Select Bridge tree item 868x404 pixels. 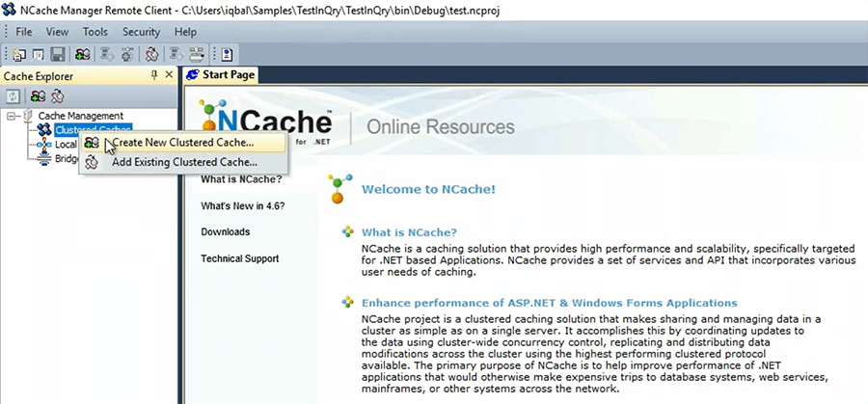coord(67,159)
